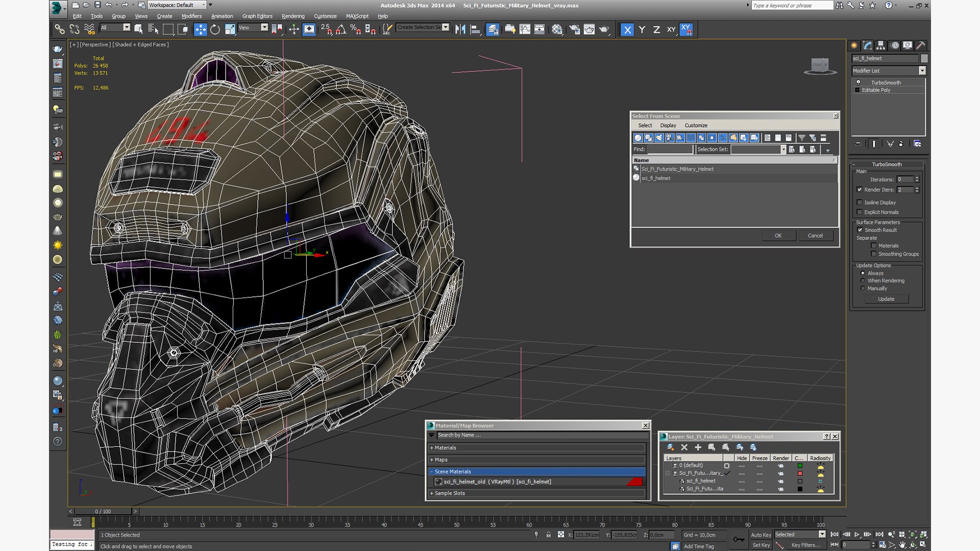Open the Create command panel tab
The height and width of the screenshot is (551, 980).
(854, 45)
